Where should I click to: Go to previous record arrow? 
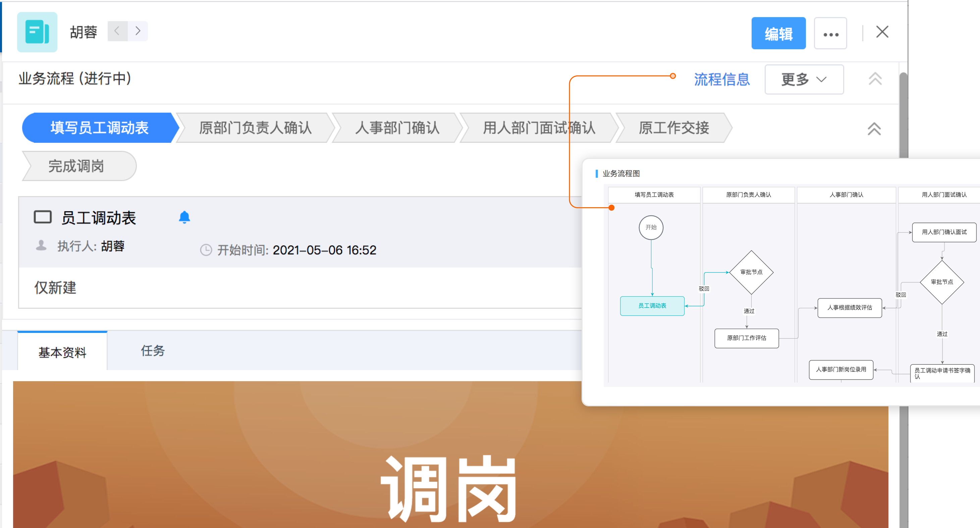[x=117, y=31]
